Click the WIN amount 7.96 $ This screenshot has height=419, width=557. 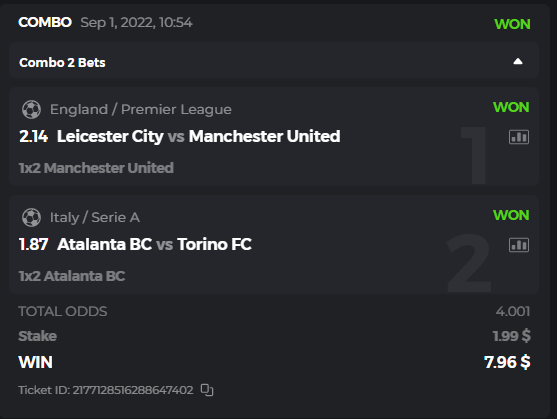[x=507, y=362]
